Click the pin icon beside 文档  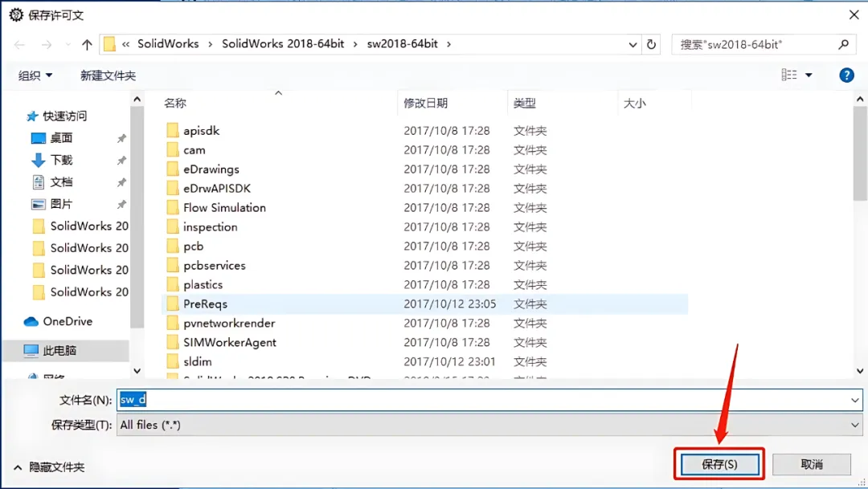[x=121, y=182]
